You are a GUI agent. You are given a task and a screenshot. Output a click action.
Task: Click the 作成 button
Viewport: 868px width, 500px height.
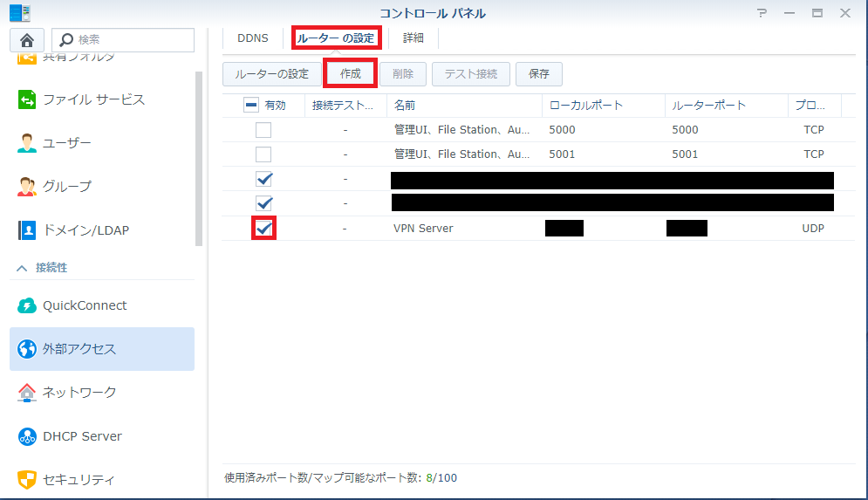click(351, 73)
